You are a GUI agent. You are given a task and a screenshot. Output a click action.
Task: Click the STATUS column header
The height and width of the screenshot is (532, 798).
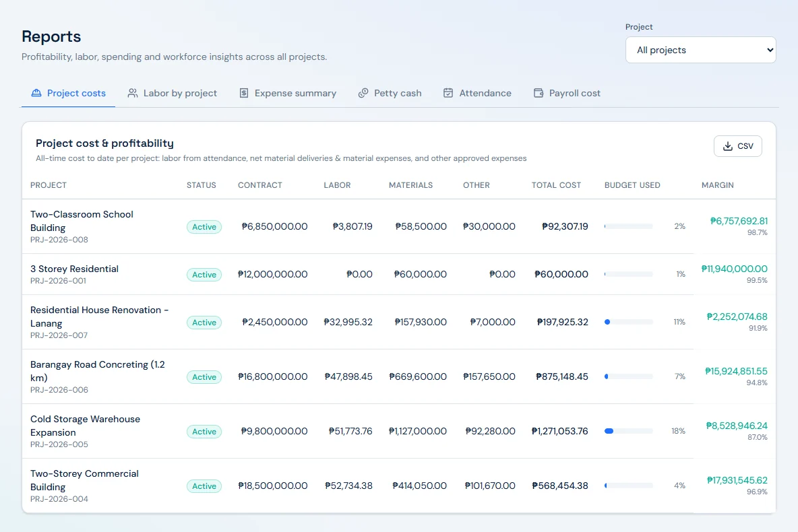coord(201,185)
